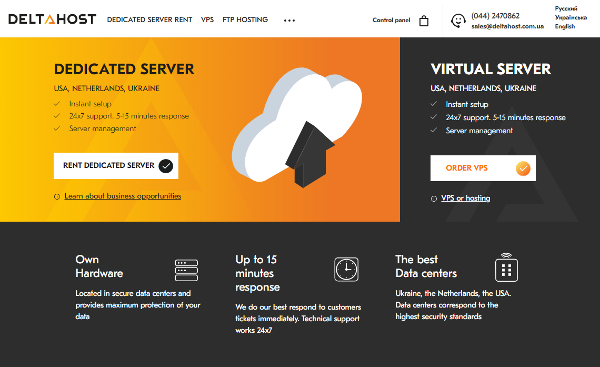Open the VPS or hosting link
600x367 pixels.
(465, 198)
